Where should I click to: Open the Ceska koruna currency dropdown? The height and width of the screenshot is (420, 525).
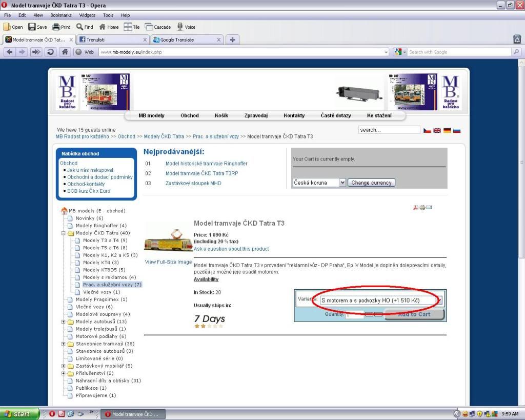click(319, 183)
